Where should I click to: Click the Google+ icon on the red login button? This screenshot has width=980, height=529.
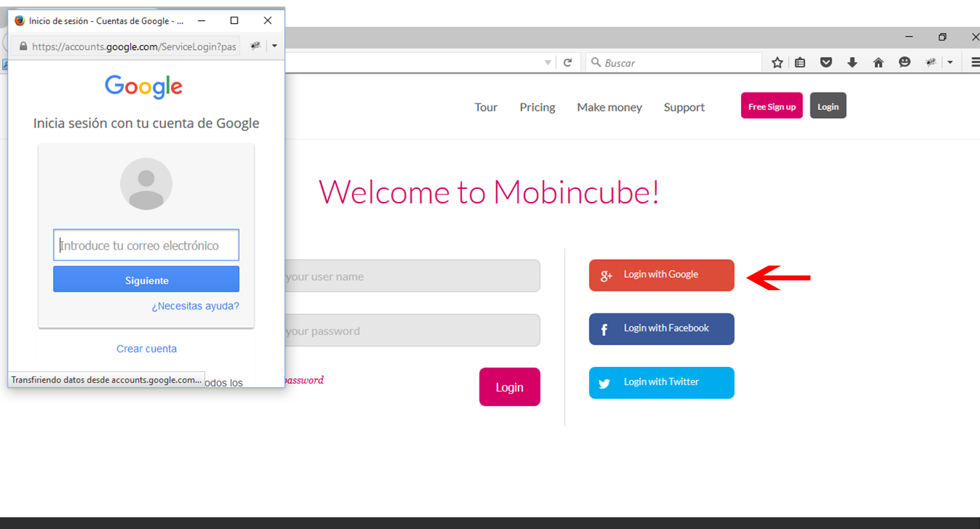[x=607, y=276]
